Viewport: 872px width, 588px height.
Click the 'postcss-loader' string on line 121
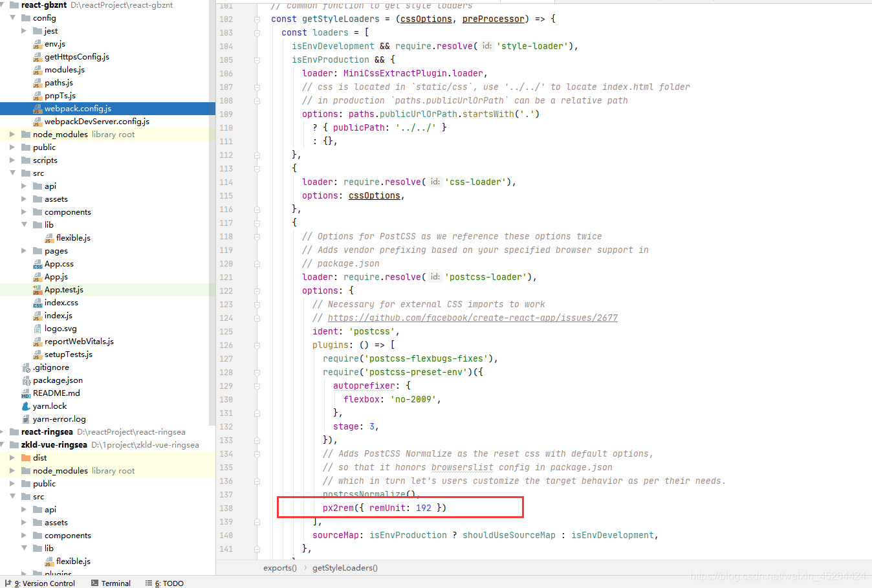(x=485, y=278)
